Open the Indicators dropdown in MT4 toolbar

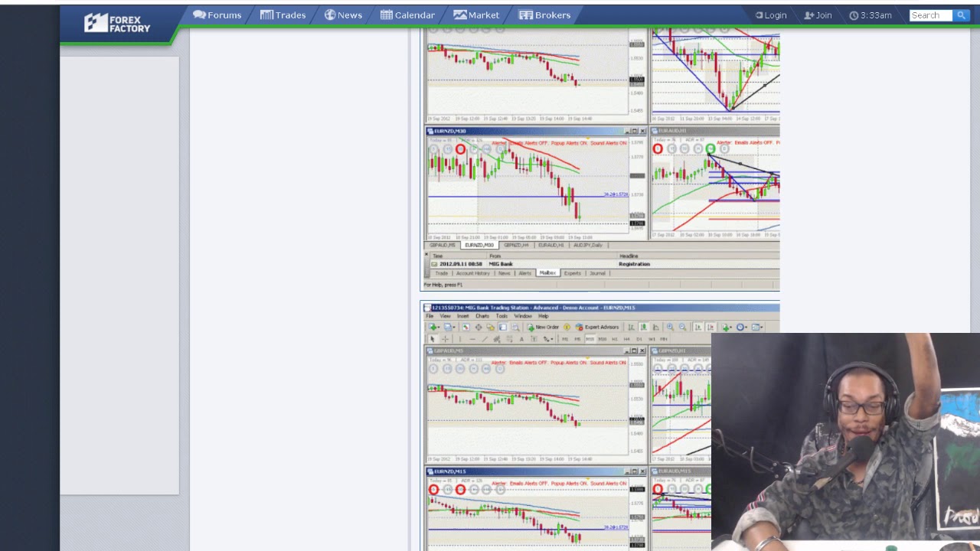click(727, 328)
